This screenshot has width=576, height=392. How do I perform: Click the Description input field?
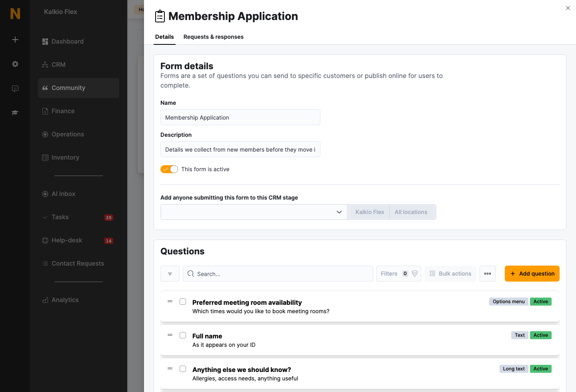240,149
